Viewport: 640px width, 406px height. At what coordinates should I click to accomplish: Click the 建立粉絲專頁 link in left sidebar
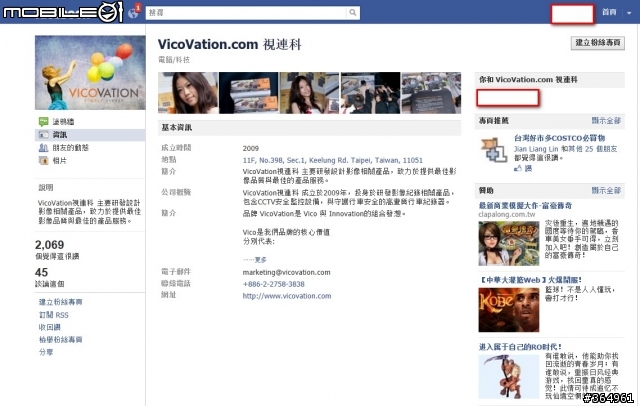point(60,302)
